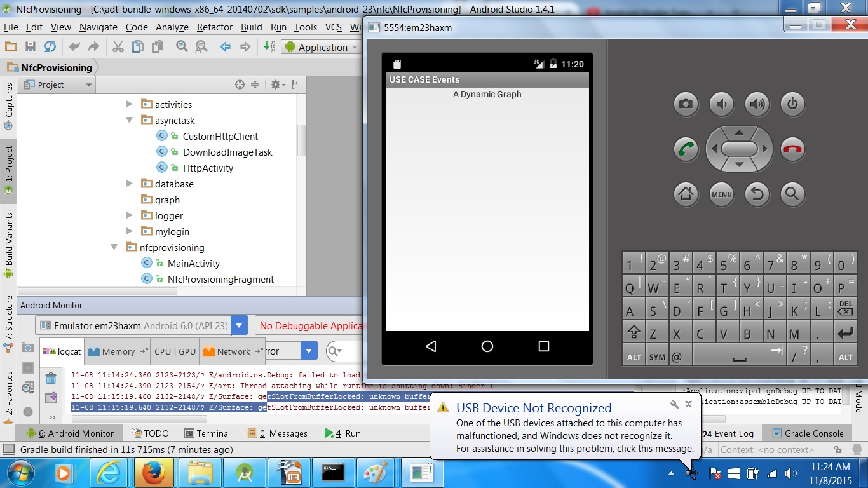Image resolution: width=868 pixels, height=488 pixels.
Task: Click the Synchronize refresh icon
Action: pos(50,46)
